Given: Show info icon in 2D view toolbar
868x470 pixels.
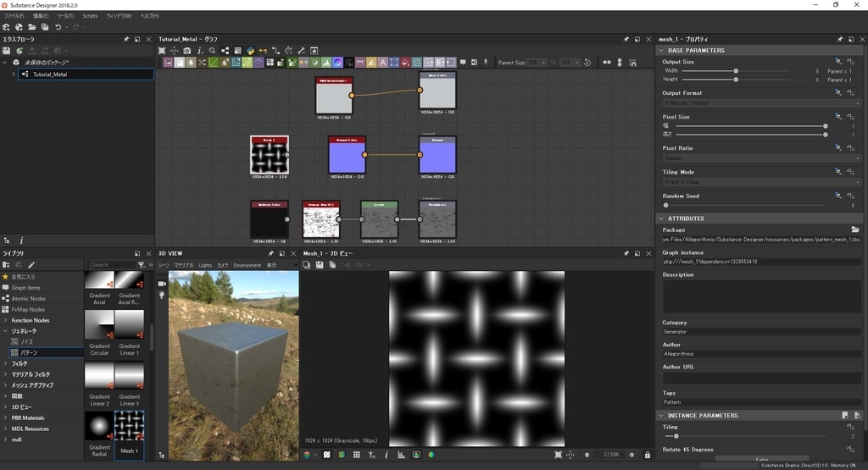Looking at the screenshot, I should click(387, 455).
